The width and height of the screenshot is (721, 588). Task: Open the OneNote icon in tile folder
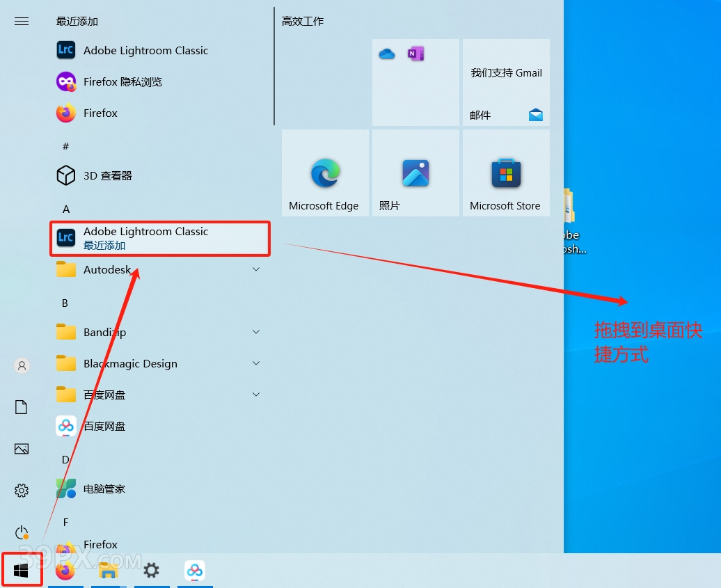click(415, 54)
